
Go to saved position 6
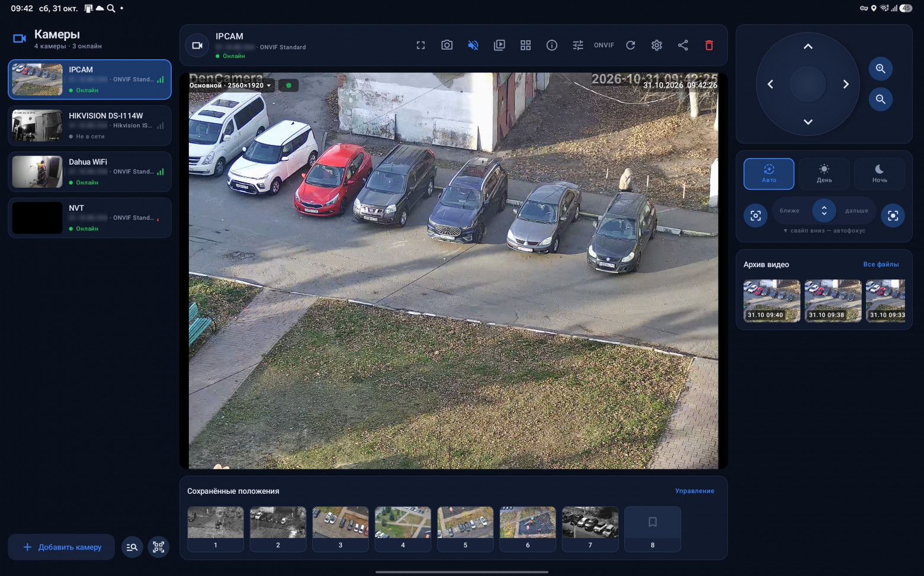[528, 529]
